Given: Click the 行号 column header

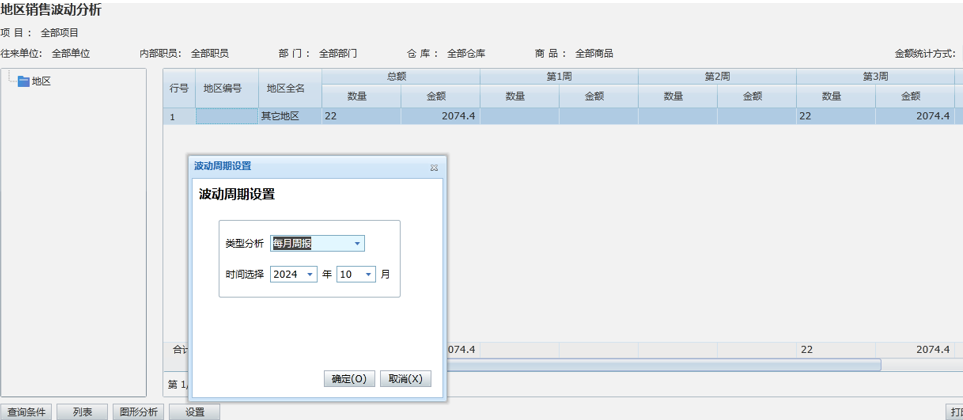Looking at the screenshot, I should 179,88.
